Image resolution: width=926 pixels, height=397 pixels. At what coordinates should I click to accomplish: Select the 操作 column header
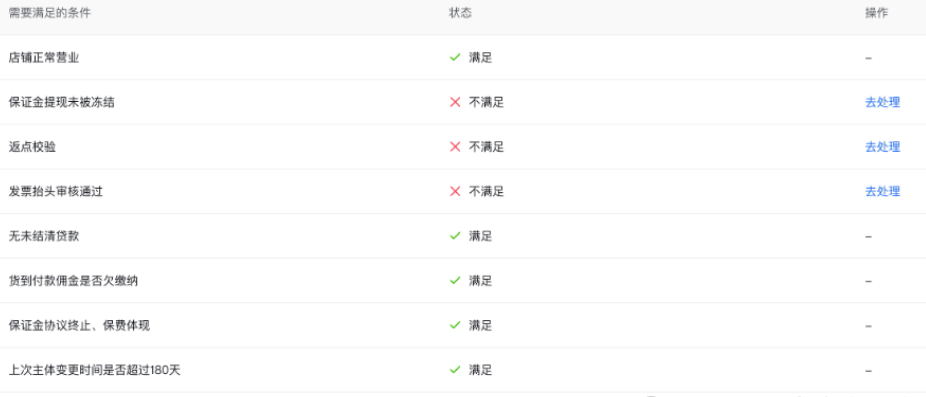coord(876,13)
